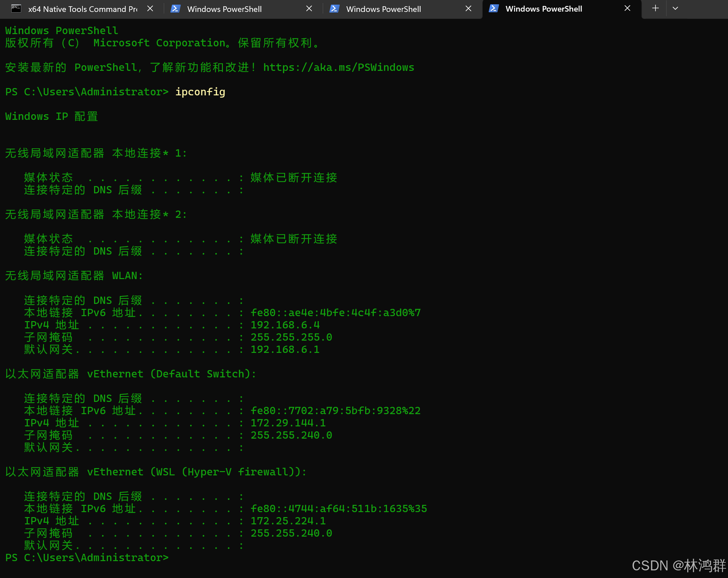Click the typed ipconfig command
Viewport: 728px width, 578px height.
pyautogui.click(x=200, y=92)
